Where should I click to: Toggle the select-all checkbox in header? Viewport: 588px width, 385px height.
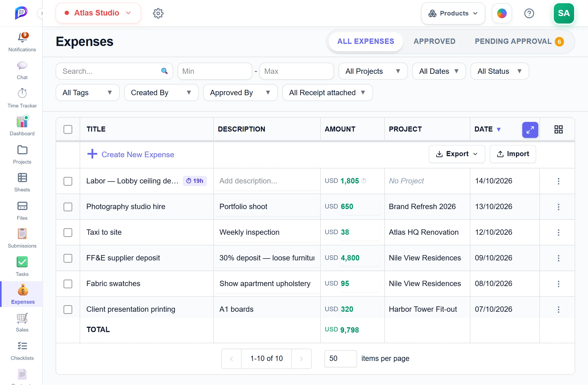pyautogui.click(x=68, y=129)
